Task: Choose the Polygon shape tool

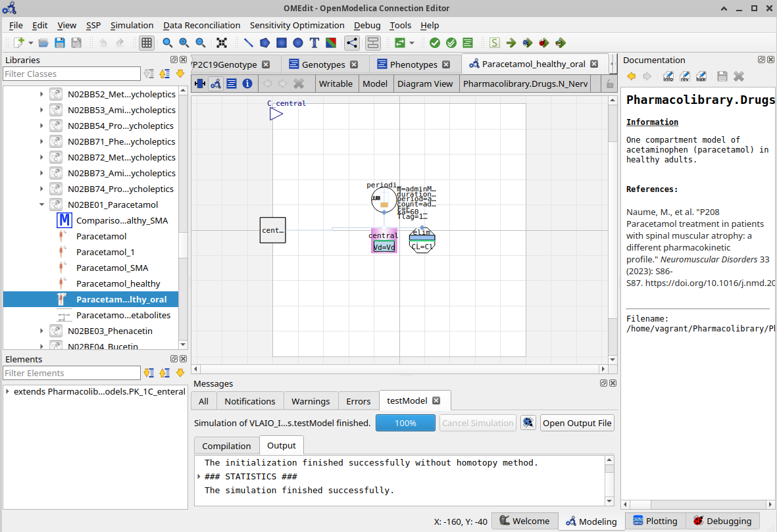Action: click(264, 43)
